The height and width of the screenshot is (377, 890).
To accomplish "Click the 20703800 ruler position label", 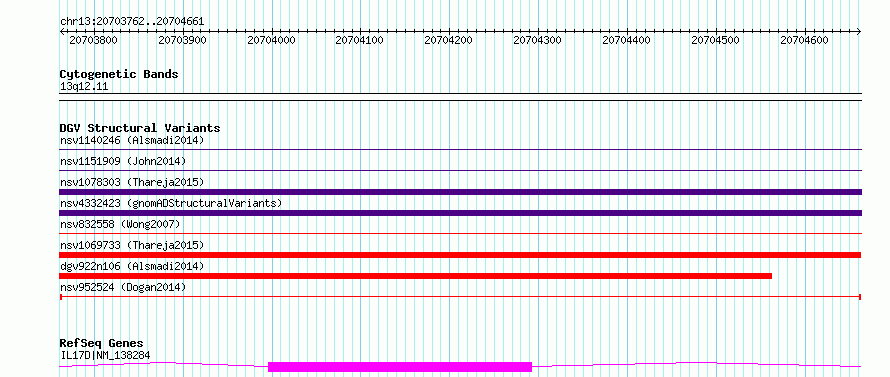I will [x=93, y=40].
